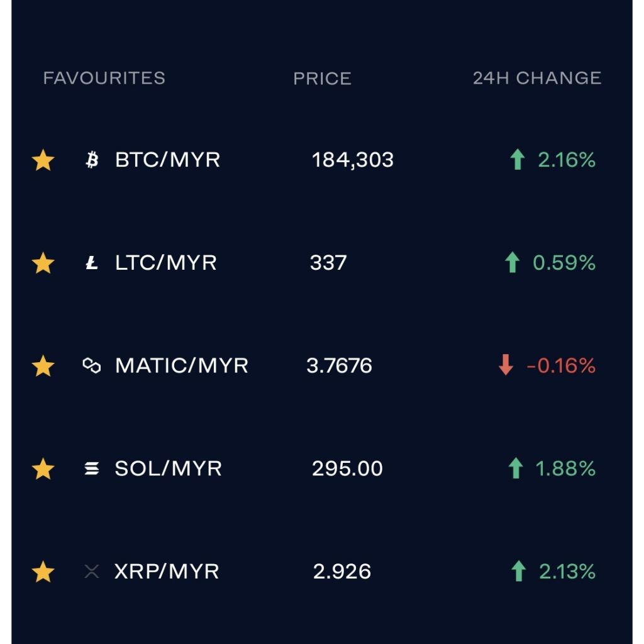The height and width of the screenshot is (644, 644).
Task: Click the Litecoin coin icon
Action: pyautogui.click(x=92, y=263)
